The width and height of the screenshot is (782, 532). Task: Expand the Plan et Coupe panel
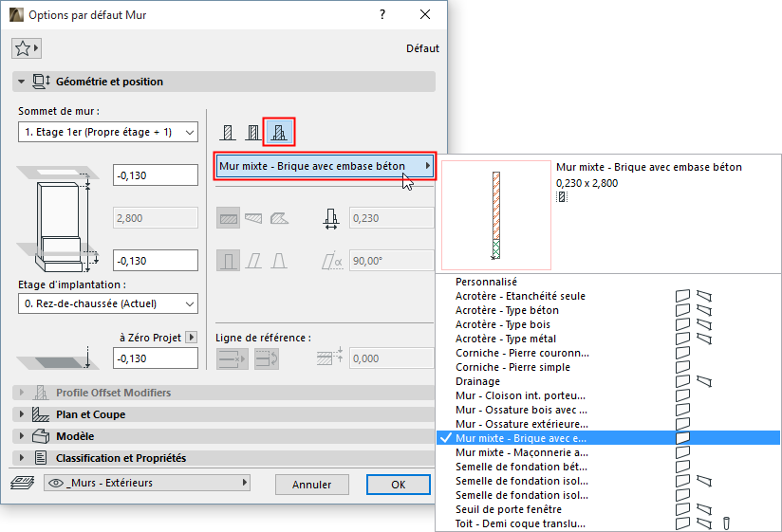[22, 414]
